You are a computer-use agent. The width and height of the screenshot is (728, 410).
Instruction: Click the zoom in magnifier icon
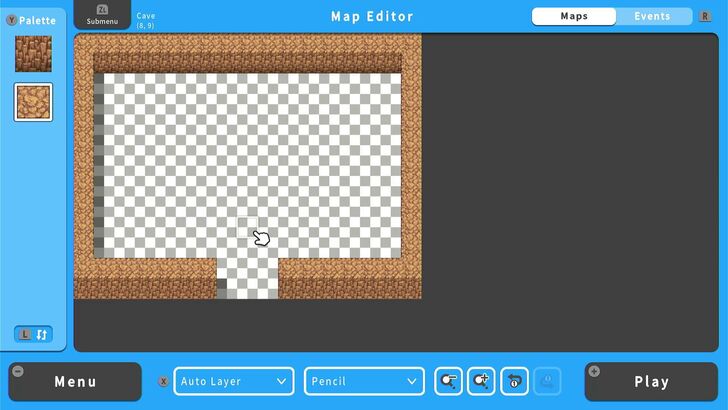481,381
